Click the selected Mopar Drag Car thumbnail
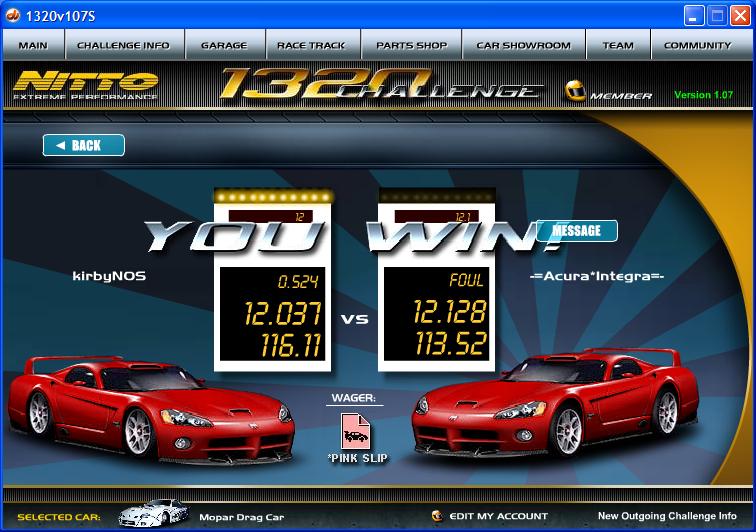The height and width of the screenshot is (532, 756). tap(153, 513)
